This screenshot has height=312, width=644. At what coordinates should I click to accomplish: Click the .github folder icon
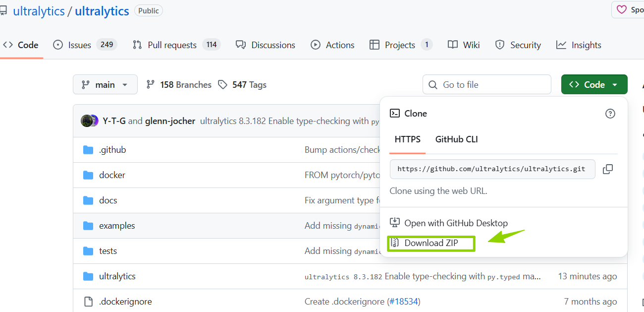(88, 150)
